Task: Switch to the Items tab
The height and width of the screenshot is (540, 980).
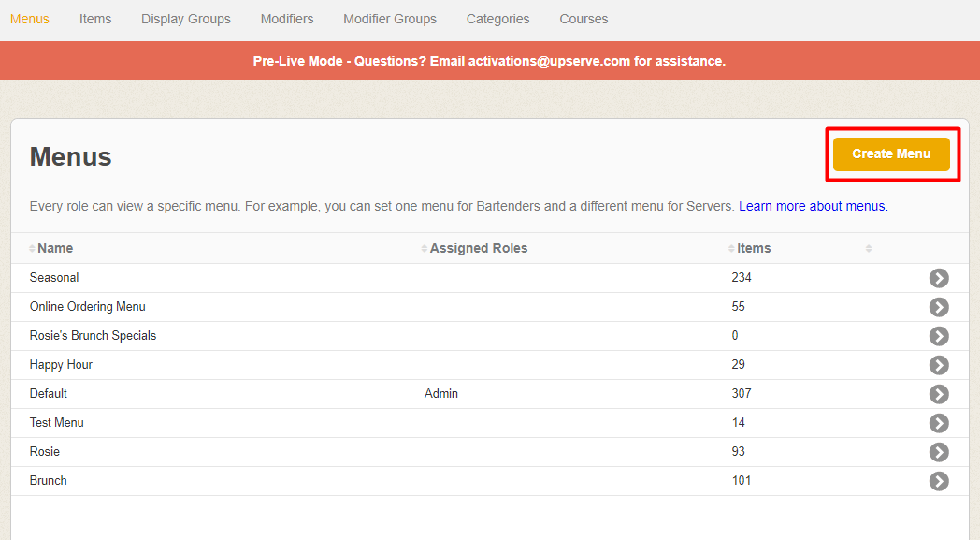Action: 95,19
